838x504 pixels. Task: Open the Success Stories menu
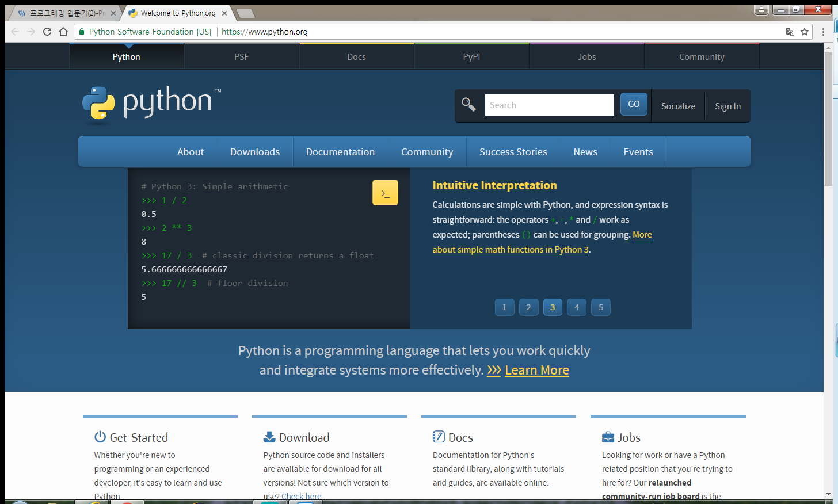pos(513,152)
